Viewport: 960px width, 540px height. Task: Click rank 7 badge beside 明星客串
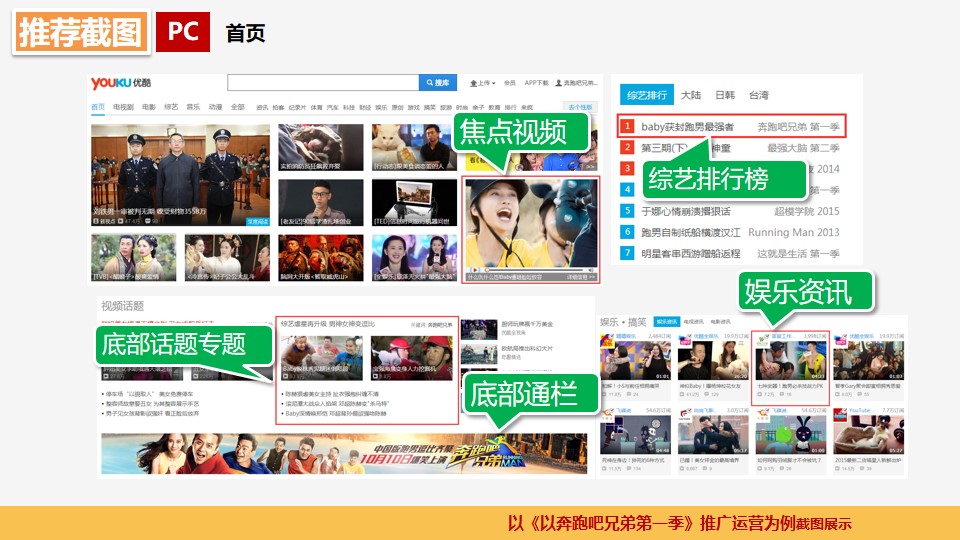coord(627,253)
